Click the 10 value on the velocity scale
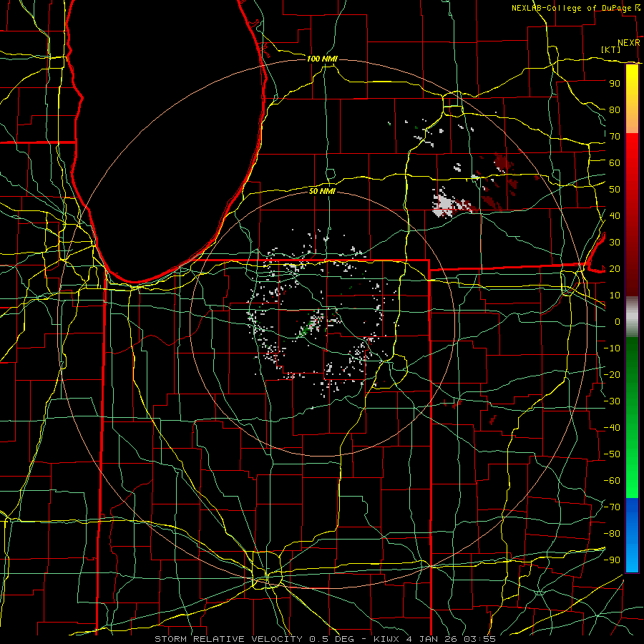Viewport: 644px width, 644px height. pos(615,296)
